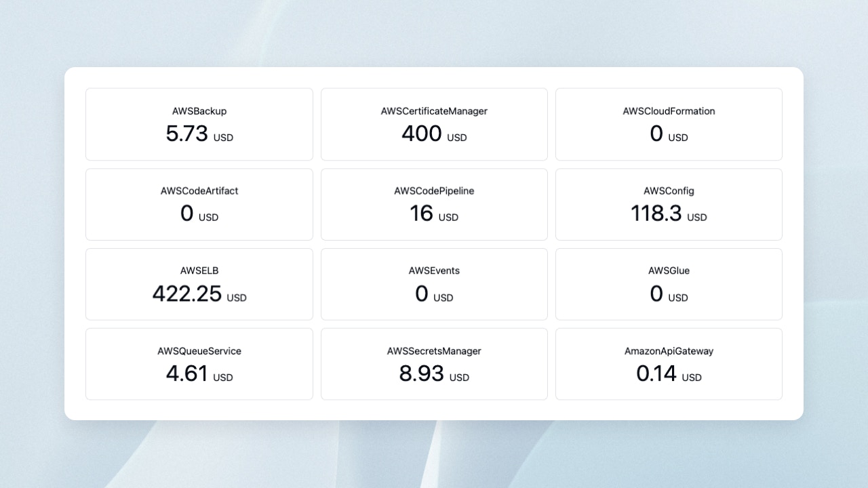Select the 0 value under AWSGlue

[x=656, y=293]
